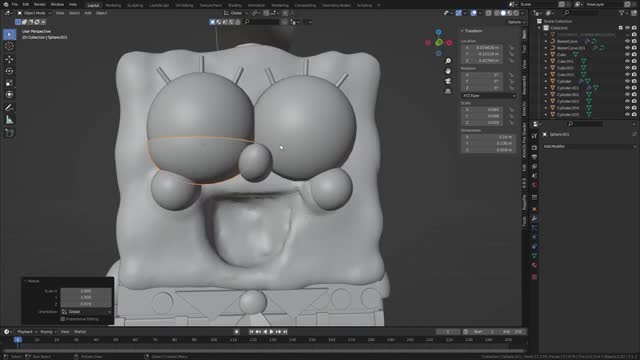640x360 pixels.
Task: Jump to the timeline end frame
Action: pos(285,332)
